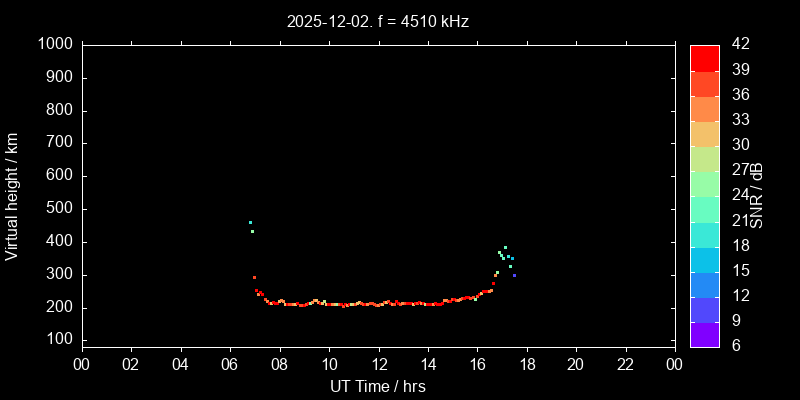The image size is (800, 400).
Task: Click the red 39–42 dB colorbar segment
Action: (x=705, y=58)
